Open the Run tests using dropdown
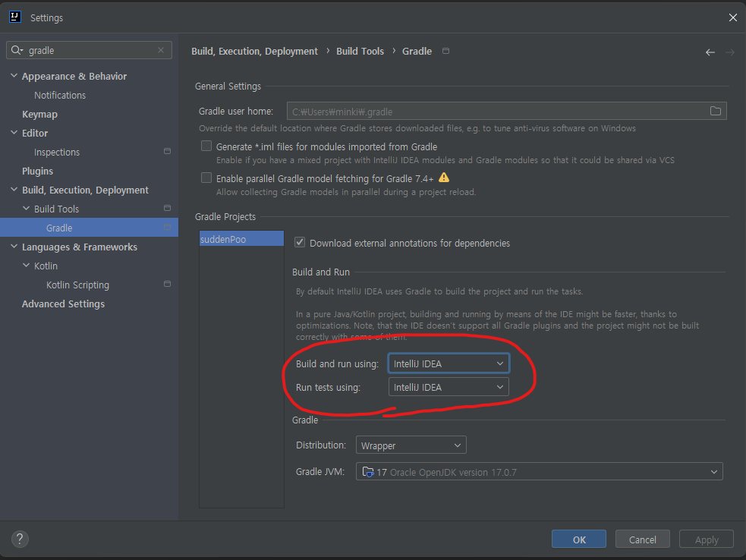746x560 pixels. pos(448,387)
